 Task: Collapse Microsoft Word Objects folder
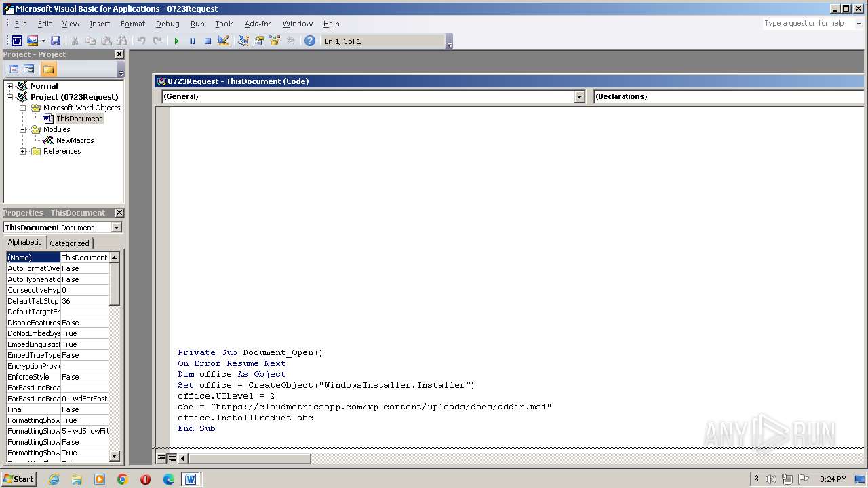pyautogui.click(x=22, y=108)
